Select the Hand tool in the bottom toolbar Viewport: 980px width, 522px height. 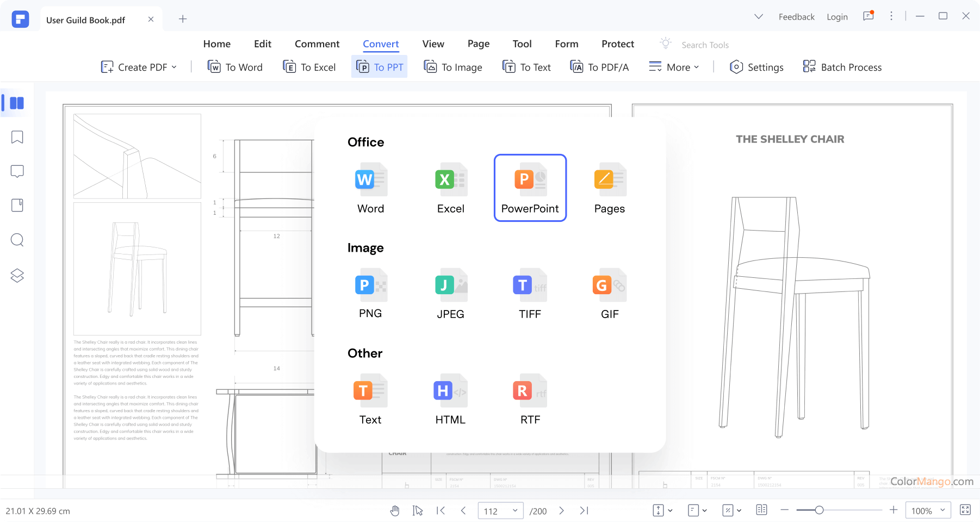pyautogui.click(x=395, y=510)
